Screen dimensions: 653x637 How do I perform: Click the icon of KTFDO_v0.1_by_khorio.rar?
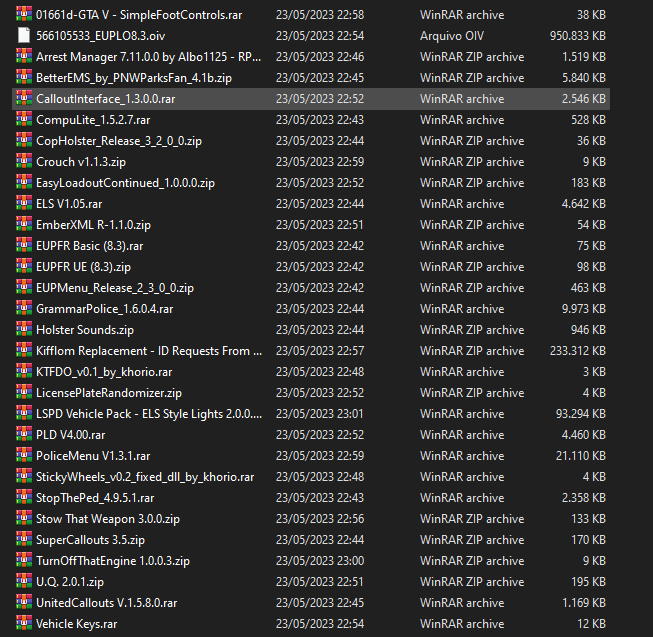(x=24, y=371)
